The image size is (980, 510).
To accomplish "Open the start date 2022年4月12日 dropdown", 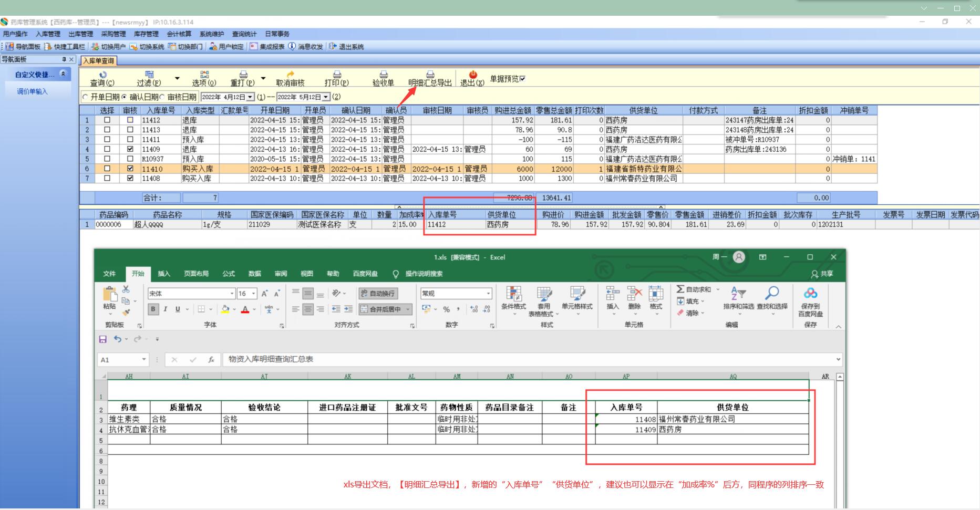I will (x=251, y=97).
